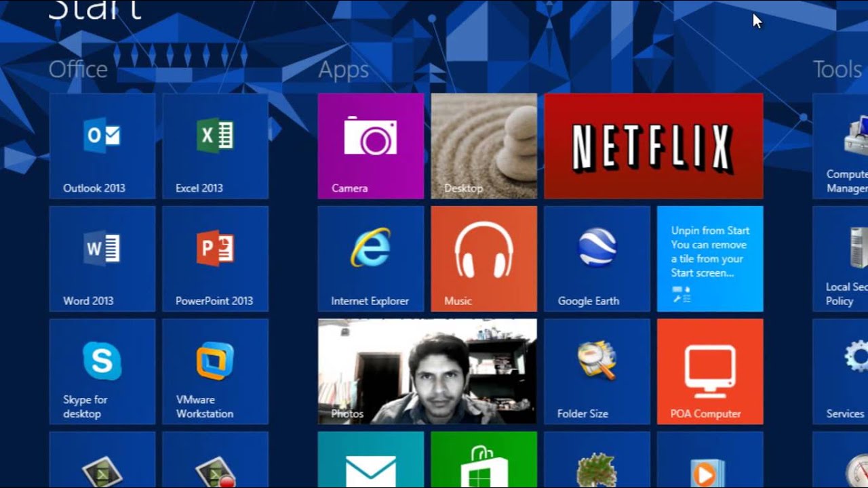The image size is (868, 488).
Task: Open the Folder Size tile
Action: (597, 371)
